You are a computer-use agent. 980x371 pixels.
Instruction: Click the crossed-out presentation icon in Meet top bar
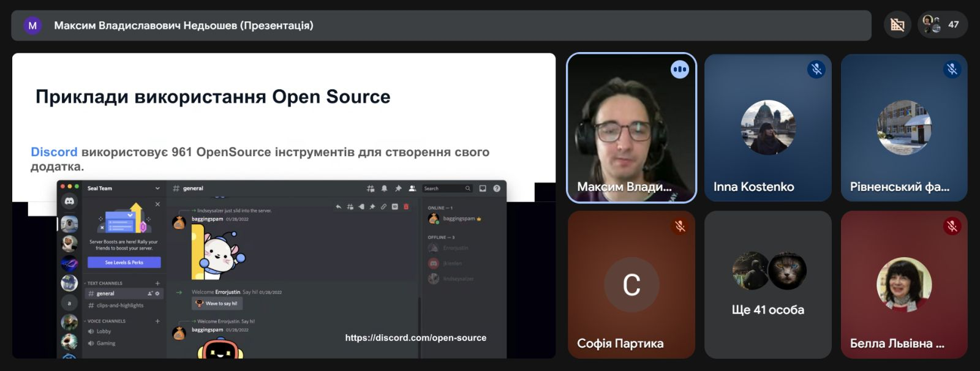click(x=897, y=24)
